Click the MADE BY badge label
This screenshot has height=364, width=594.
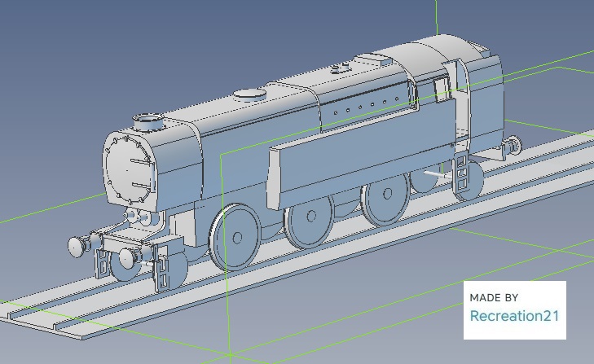(494, 297)
